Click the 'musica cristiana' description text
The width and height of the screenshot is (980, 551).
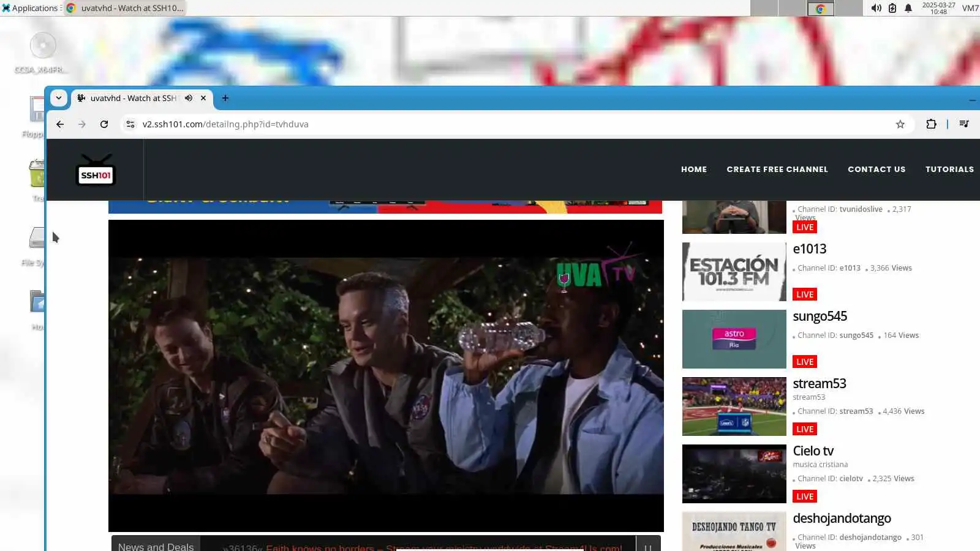[820, 465]
